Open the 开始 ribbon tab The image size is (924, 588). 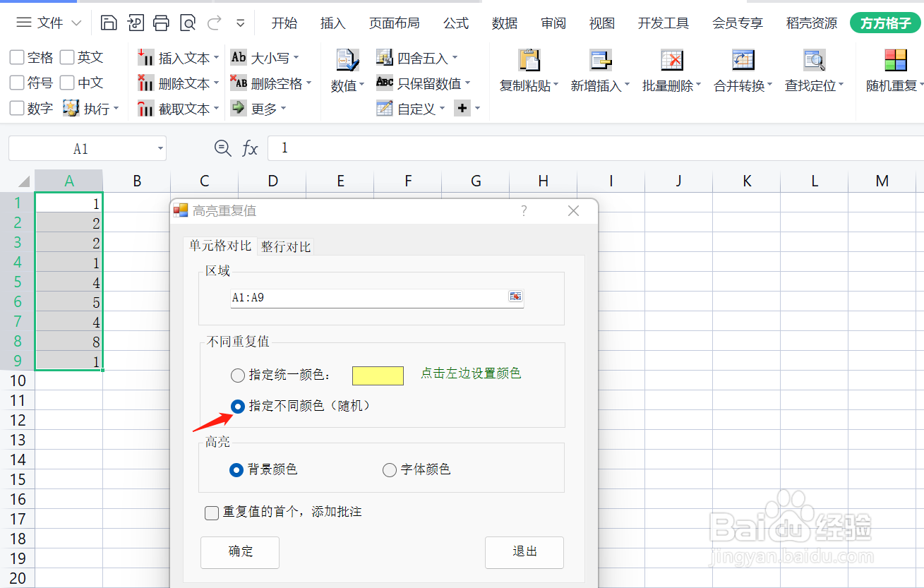(284, 23)
